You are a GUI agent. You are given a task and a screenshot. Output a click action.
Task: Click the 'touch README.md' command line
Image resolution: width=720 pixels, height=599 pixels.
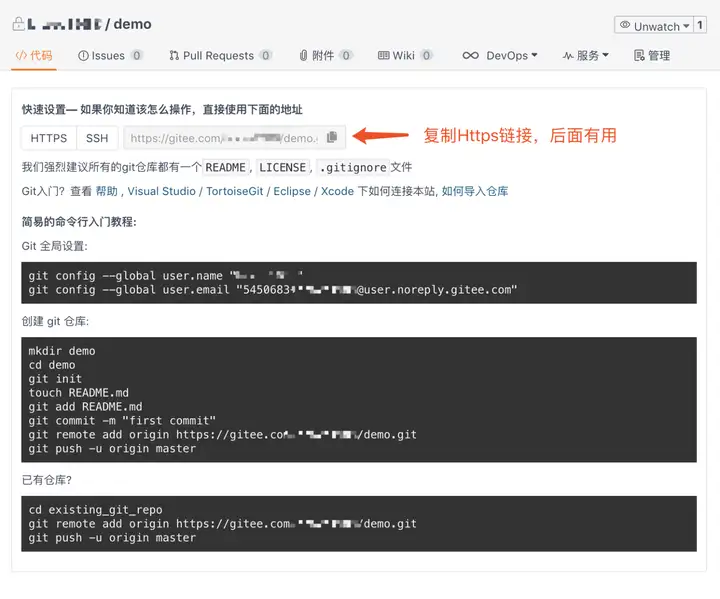(79, 393)
